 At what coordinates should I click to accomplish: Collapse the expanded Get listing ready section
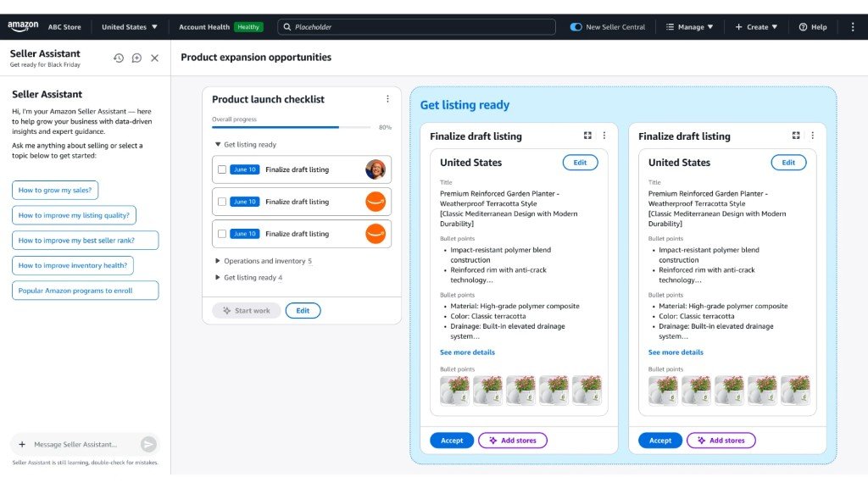(218, 144)
